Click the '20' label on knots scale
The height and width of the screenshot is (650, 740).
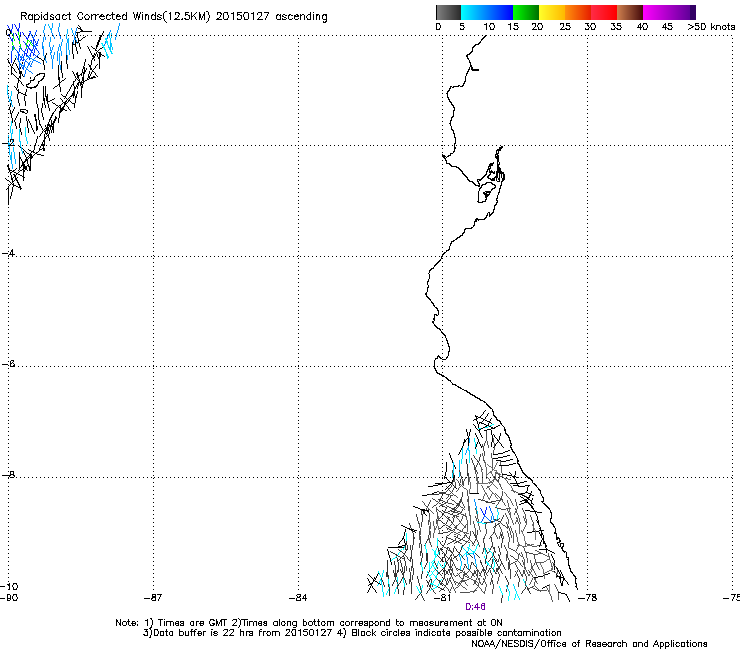coord(537,27)
